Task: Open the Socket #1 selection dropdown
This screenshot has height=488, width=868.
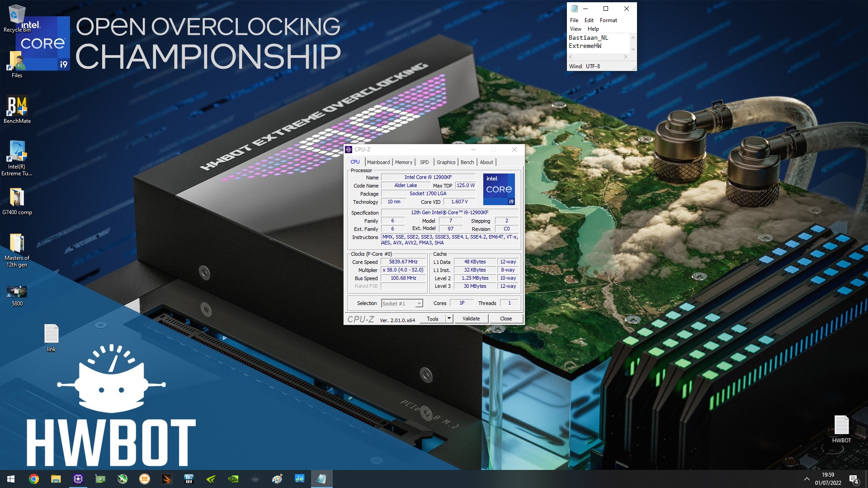Action: (402, 304)
